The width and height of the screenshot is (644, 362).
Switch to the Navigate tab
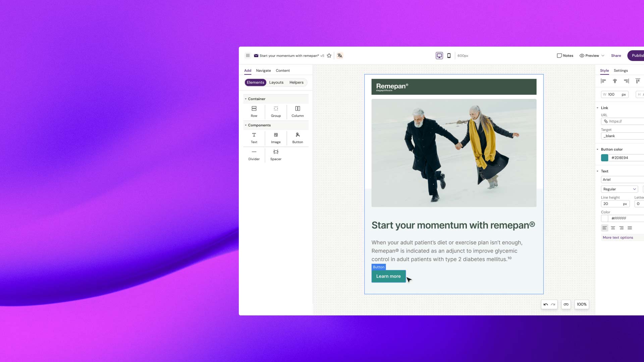(263, 70)
